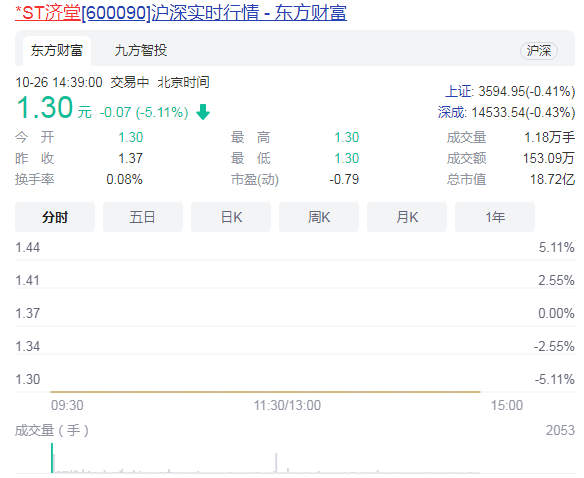Image resolution: width=584 pixels, height=478 pixels.
Task: Switch to the 九方智投 tab
Action: click(141, 51)
